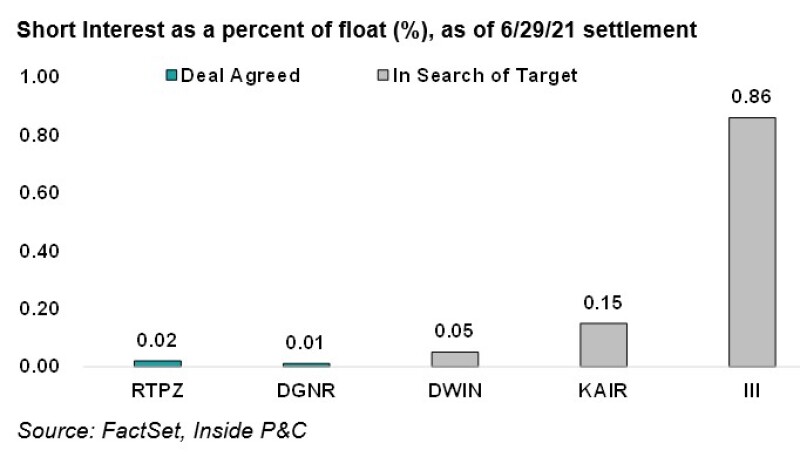The image size is (800, 457).
Task: Click the III x-axis category label
Action: (751, 391)
